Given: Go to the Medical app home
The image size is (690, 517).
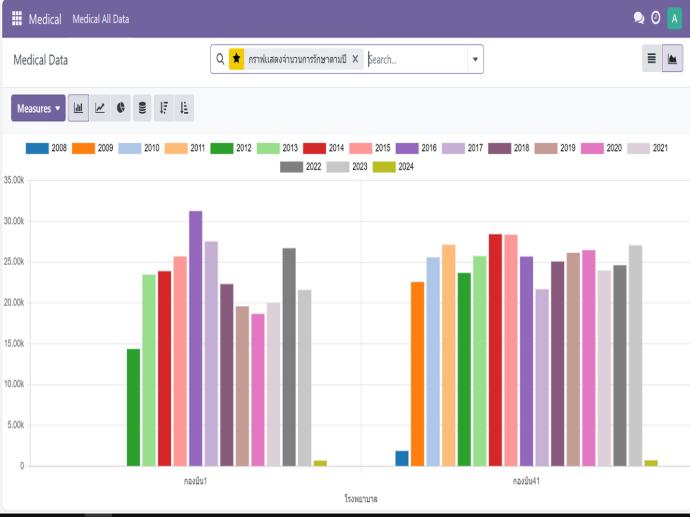Looking at the screenshot, I should [x=45, y=19].
